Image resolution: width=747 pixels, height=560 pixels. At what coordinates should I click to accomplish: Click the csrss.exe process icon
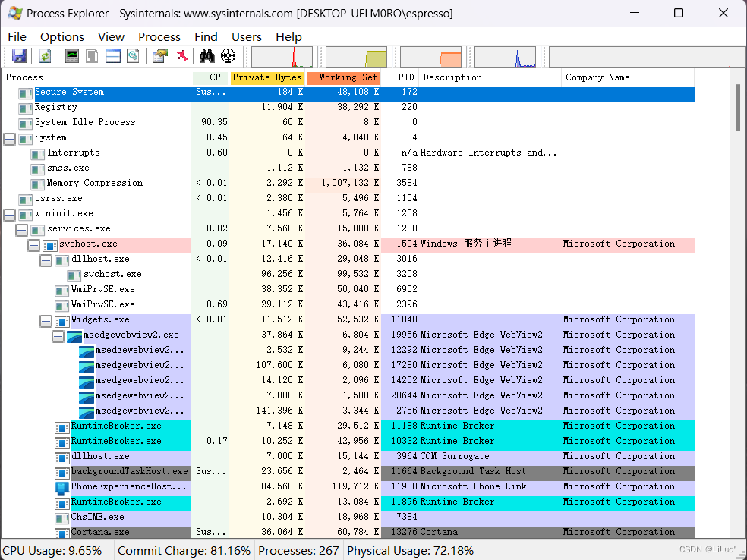pos(25,200)
